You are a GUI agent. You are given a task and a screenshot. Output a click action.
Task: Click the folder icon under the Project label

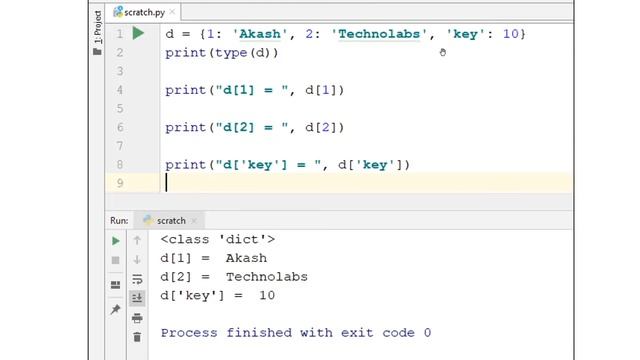click(x=97, y=52)
